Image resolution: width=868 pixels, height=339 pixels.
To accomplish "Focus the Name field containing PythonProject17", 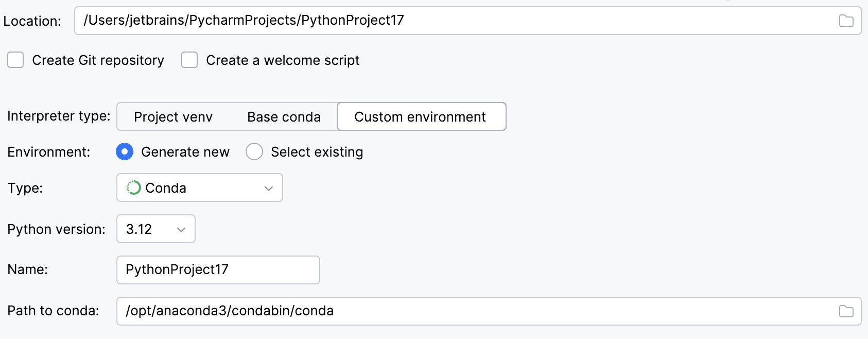I will pyautogui.click(x=218, y=270).
